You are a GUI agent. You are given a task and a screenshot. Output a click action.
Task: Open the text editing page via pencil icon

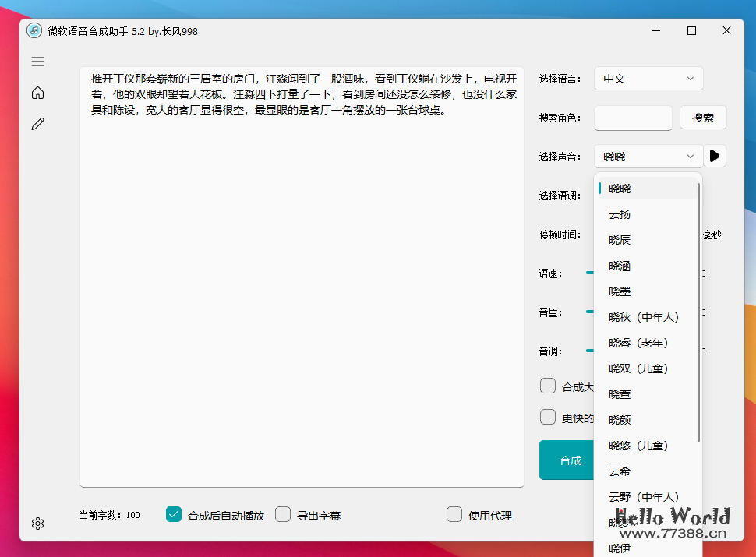(x=37, y=123)
